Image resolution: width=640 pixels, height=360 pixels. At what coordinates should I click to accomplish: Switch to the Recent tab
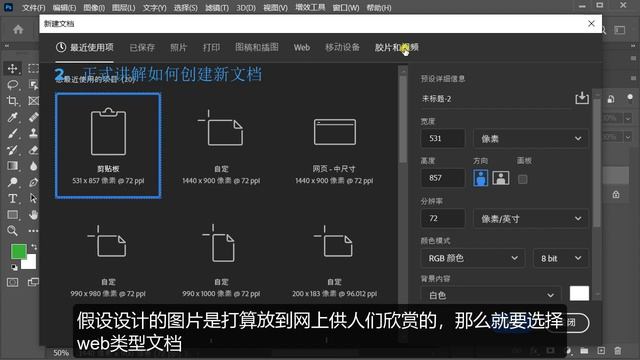85,47
